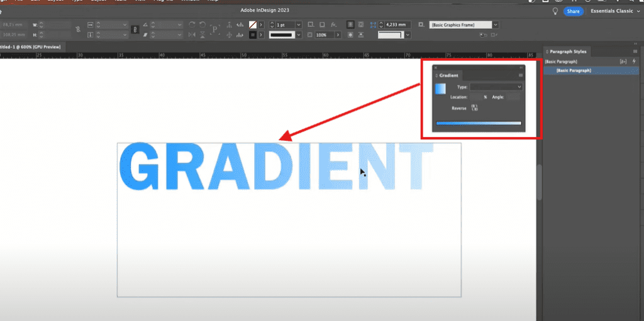Click the fx effects icon
This screenshot has width=644, height=321.
[333, 24]
